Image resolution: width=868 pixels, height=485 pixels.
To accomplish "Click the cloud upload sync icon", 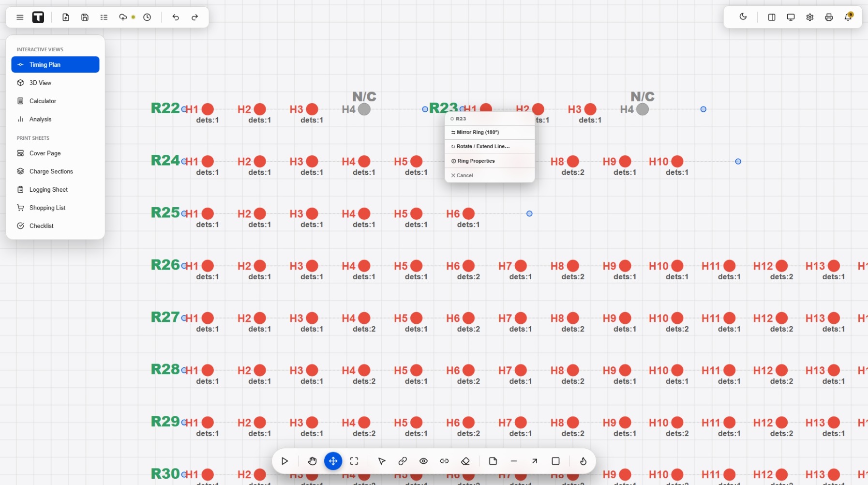I will coord(123,17).
